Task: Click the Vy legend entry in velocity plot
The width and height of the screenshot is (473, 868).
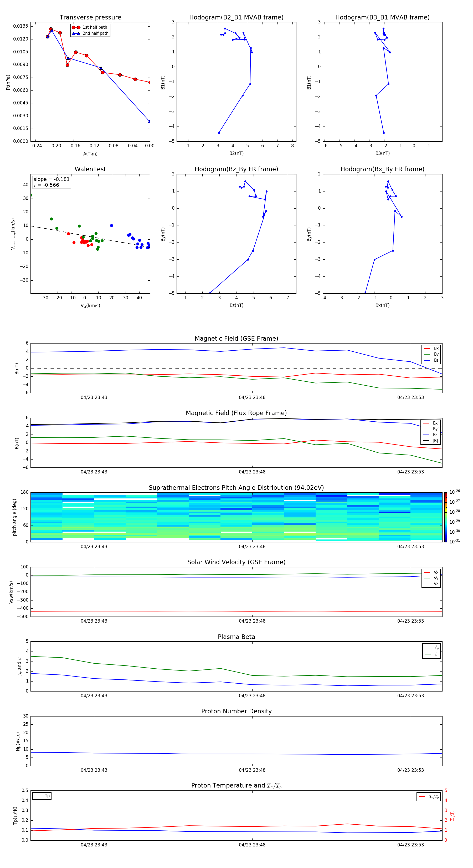Action: click(x=431, y=578)
